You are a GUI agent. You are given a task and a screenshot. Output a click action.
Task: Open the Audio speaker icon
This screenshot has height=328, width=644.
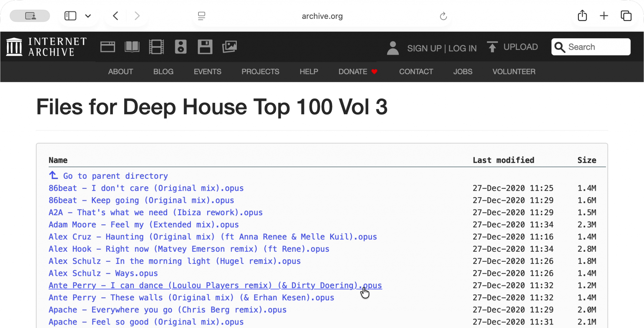(x=180, y=47)
